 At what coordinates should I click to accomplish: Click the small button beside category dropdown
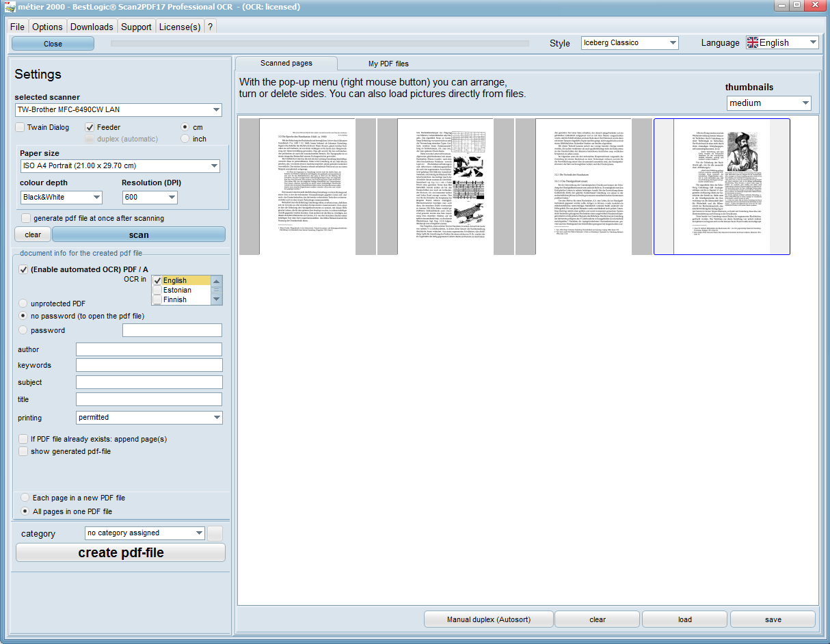(215, 533)
